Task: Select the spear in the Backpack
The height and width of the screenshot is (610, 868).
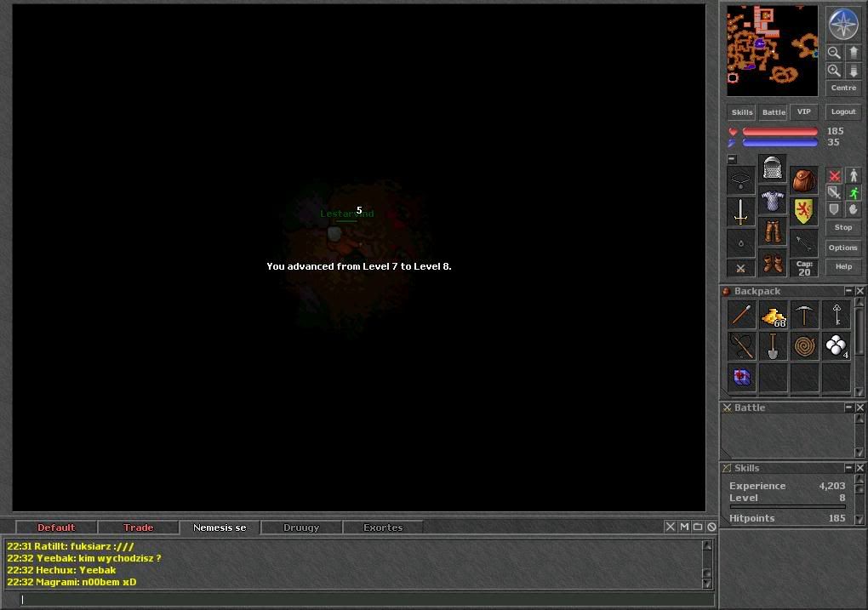Action: tap(741, 315)
